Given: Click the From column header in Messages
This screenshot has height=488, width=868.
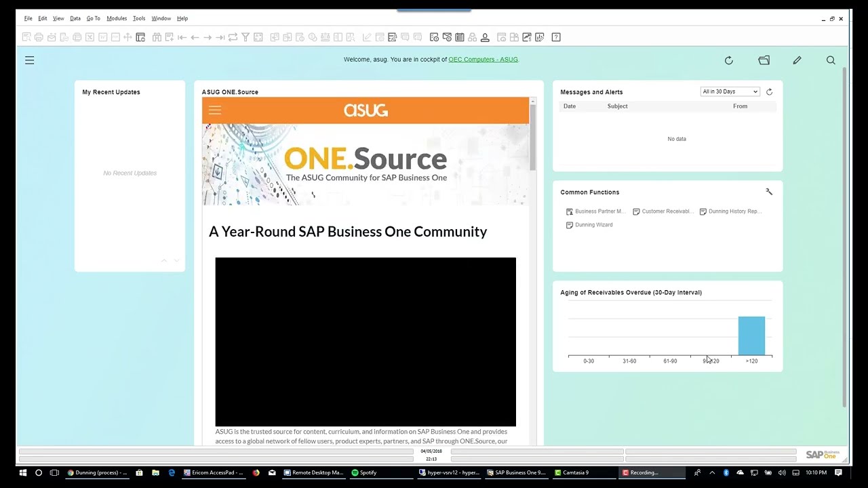Looking at the screenshot, I should pos(740,106).
